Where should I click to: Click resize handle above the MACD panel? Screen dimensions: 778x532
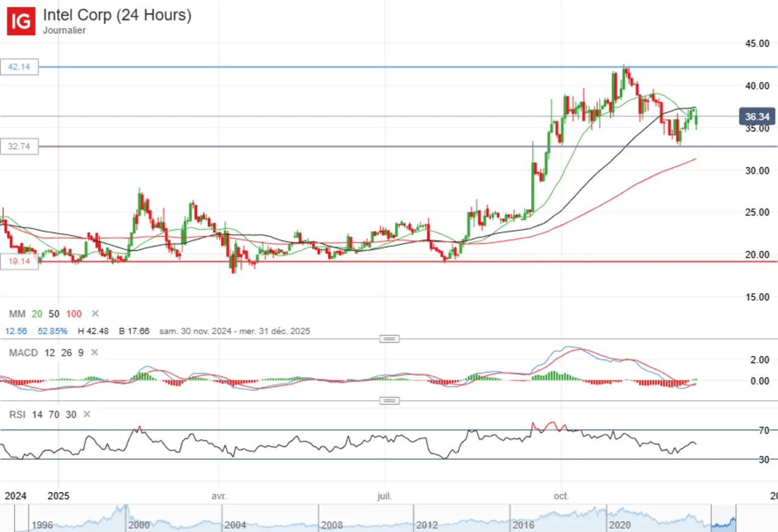389,339
